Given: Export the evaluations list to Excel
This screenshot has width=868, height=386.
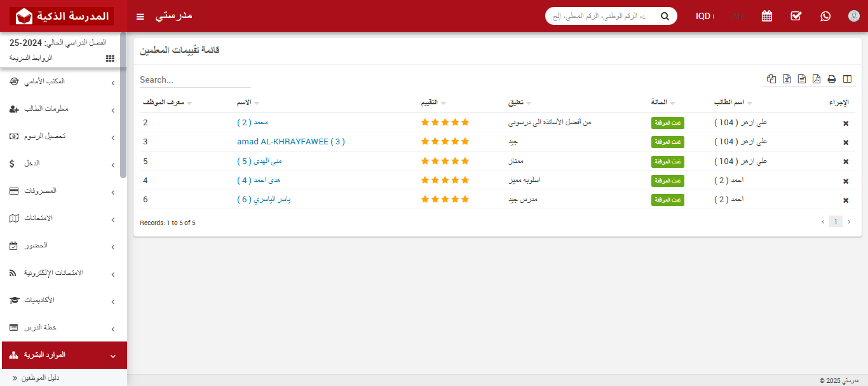Looking at the screenshot, I should pos(787,79).
